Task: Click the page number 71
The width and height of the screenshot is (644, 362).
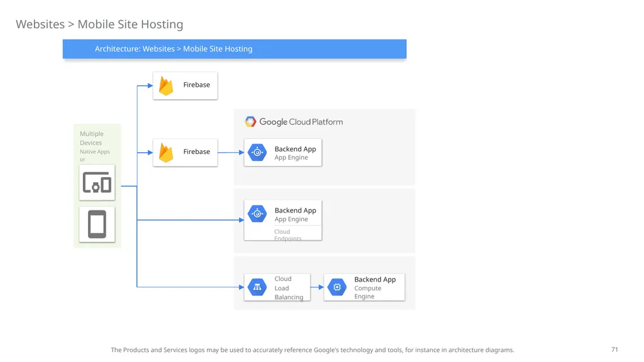Action: coord(614,349)
